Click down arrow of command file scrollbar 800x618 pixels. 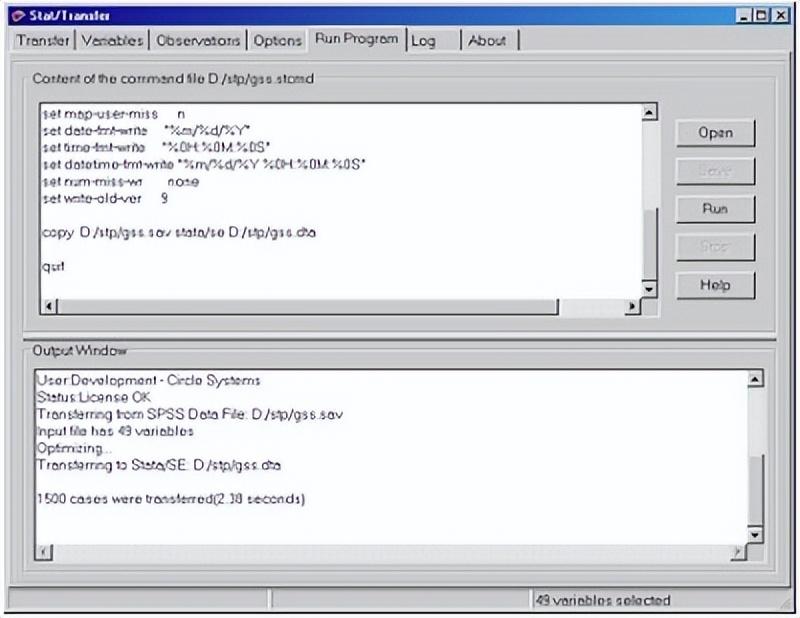[x=649, y=289]
